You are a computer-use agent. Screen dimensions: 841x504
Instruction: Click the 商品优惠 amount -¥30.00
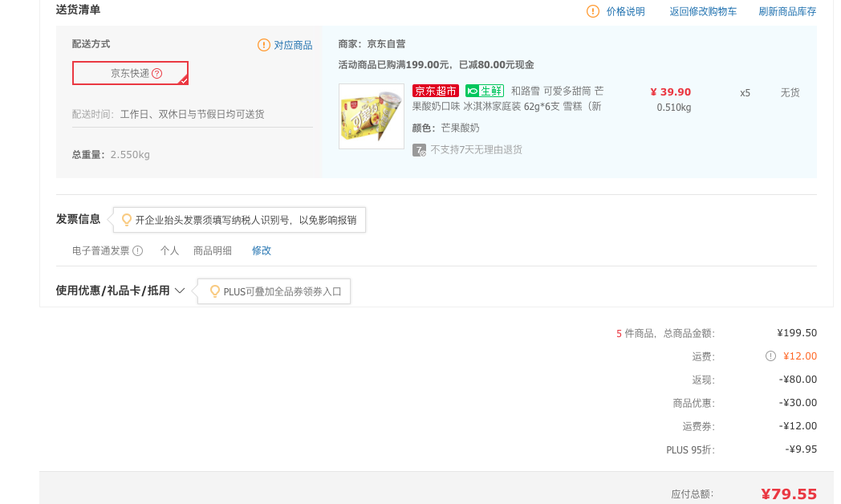798,403
